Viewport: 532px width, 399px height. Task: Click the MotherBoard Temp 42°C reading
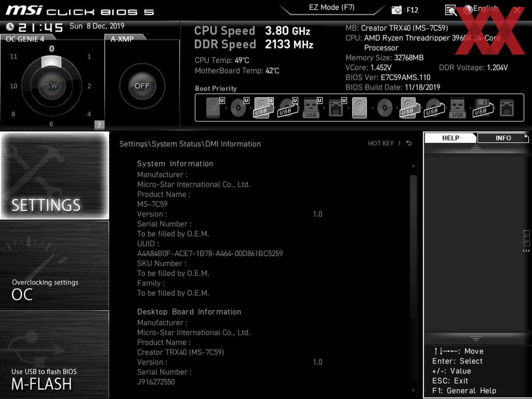point(237,71)
